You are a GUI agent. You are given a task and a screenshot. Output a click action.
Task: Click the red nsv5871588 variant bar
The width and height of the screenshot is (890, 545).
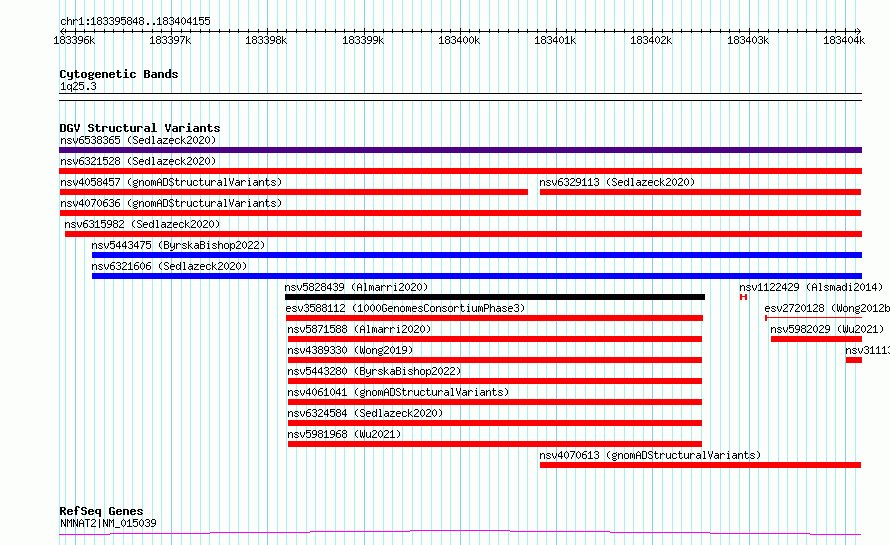495,339
